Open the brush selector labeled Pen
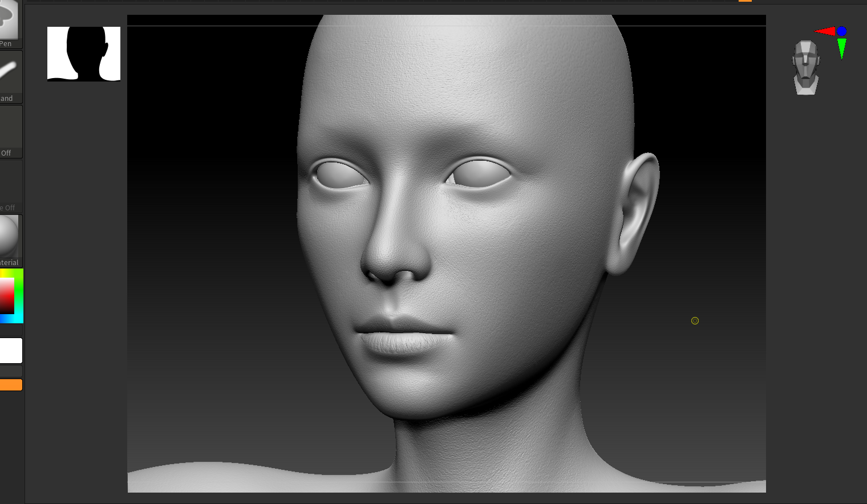This screenshot has height=504, width=867. (x=10, y=24)
